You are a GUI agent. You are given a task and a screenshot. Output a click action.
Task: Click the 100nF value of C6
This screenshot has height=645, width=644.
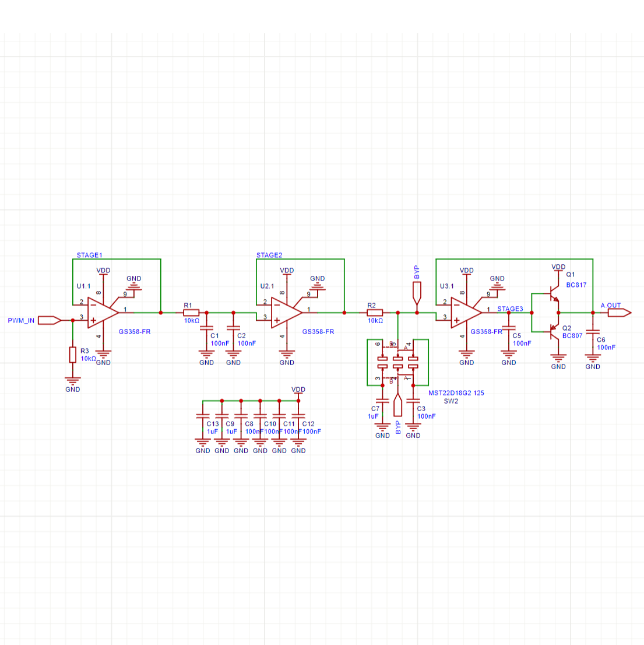point(606,347)
